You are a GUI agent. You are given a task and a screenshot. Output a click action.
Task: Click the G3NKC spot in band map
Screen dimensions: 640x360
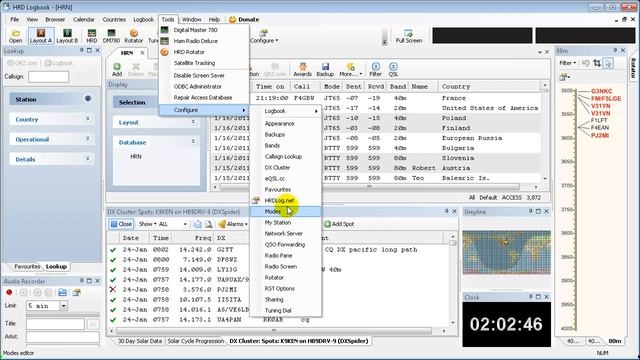602,91
